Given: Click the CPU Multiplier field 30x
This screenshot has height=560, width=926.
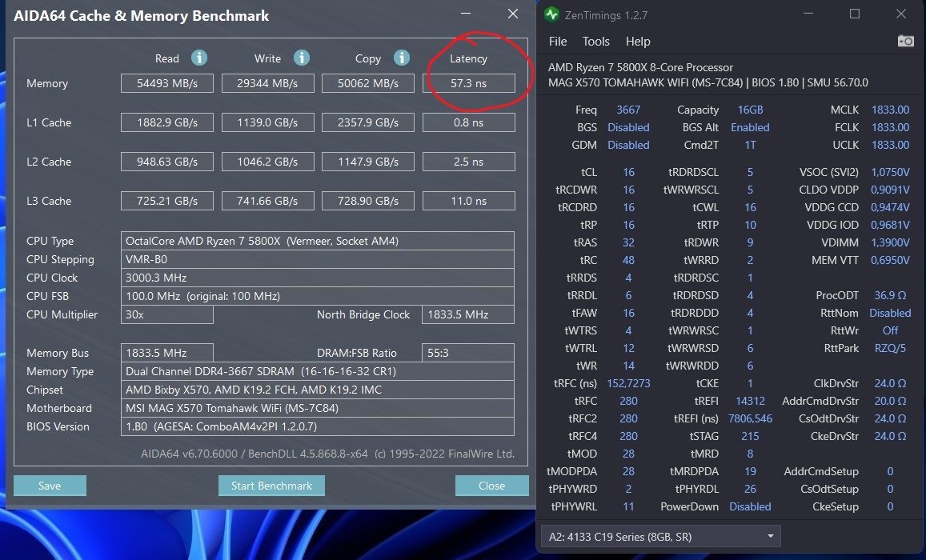Looking at the screenshot, I should point(167,314).
